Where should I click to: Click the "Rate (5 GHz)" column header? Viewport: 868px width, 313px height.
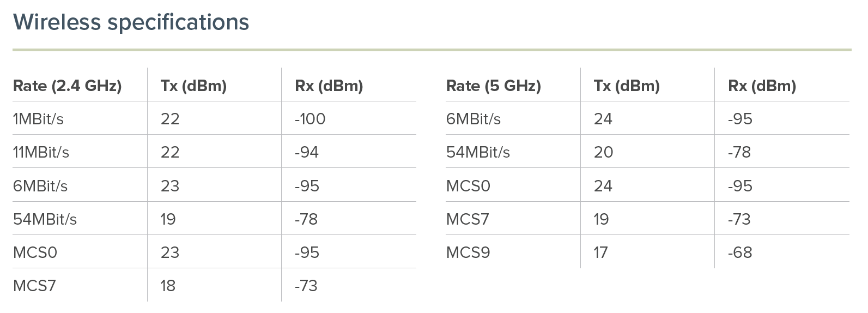(x=493, y=86)
